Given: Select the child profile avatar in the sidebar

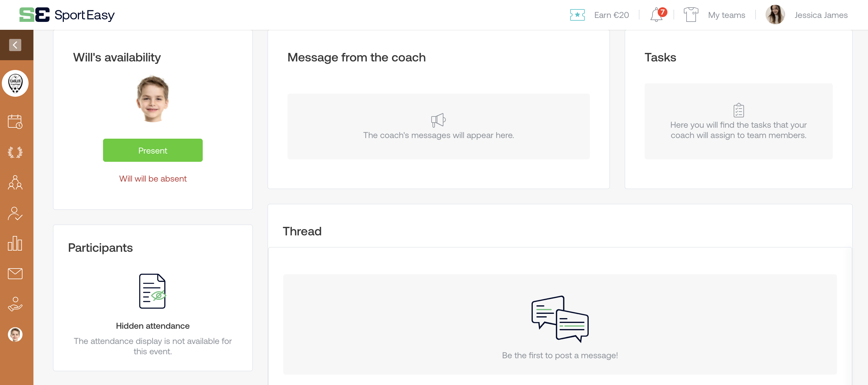Looking at the screenshot, I should point(15,335).
